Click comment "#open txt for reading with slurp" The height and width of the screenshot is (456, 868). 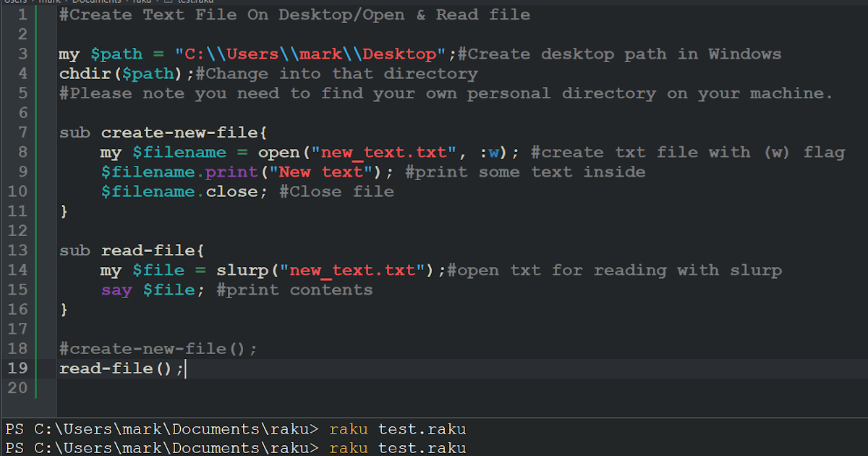click(x=615, y=270)
